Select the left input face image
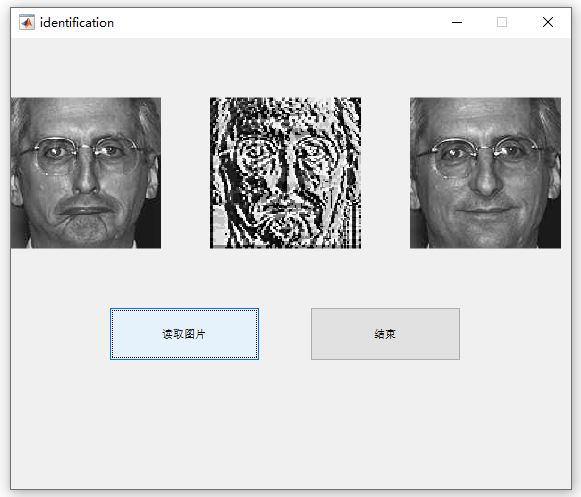This screenshot has height=497, width=581. click(86, 173)
